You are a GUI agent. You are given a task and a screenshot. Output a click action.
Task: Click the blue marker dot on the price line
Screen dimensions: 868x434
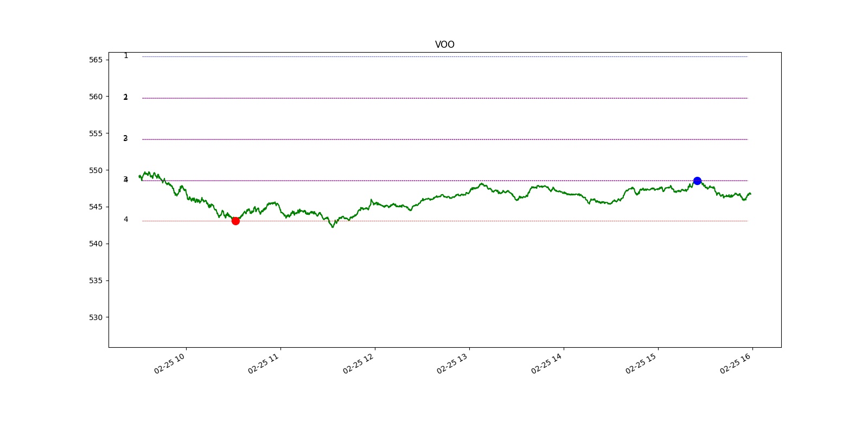point(697,181)
